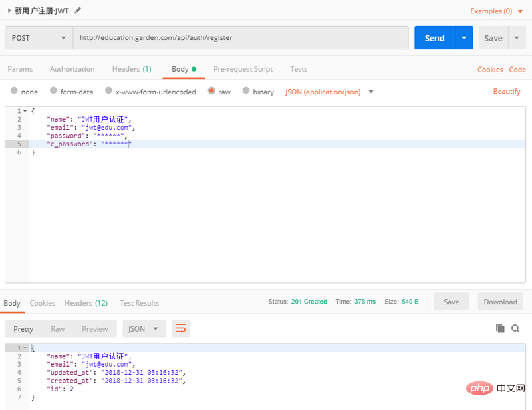Collapse the request JSON fold arrow on line 1
532x410 pixels.
[x=25, y=111]
